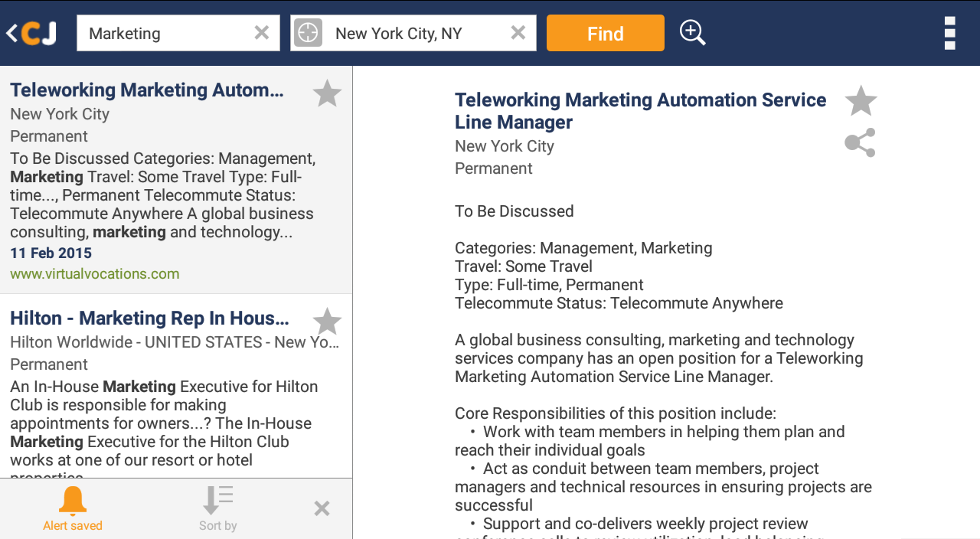The height and width of the screenshot is (539, 980).
Task: Click the crosshair location-detect icon
Action: click(x=308, y=32)
